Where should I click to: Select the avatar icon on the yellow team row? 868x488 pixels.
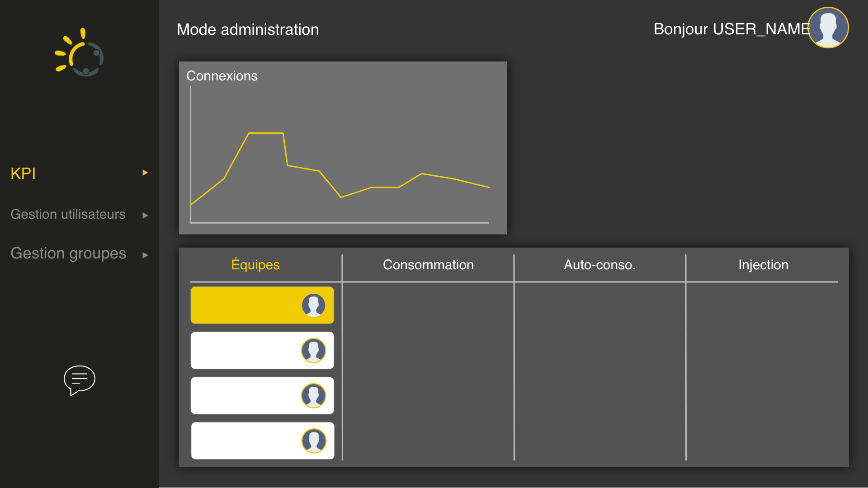pos(314,305)
